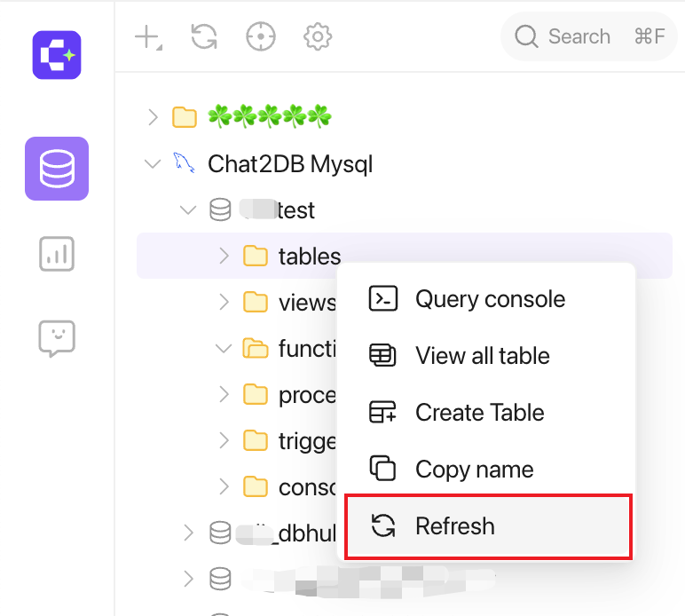
Task: Expand the procedures folder chevron
Action: point(224,394)
